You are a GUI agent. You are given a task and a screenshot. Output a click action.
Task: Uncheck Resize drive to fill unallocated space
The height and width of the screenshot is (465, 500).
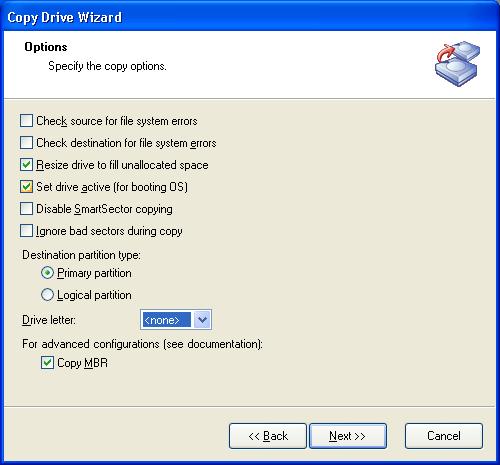(26, 165)
